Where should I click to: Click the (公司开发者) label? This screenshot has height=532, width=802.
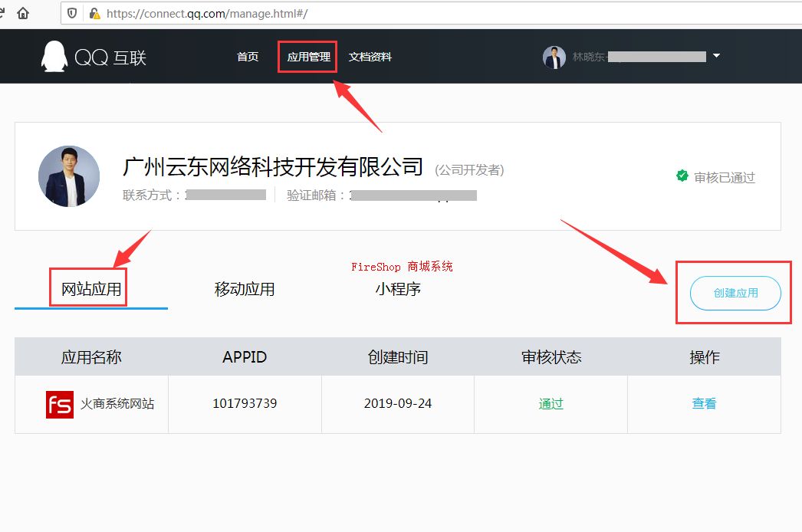pyautogui.click(x=469, y=170)
